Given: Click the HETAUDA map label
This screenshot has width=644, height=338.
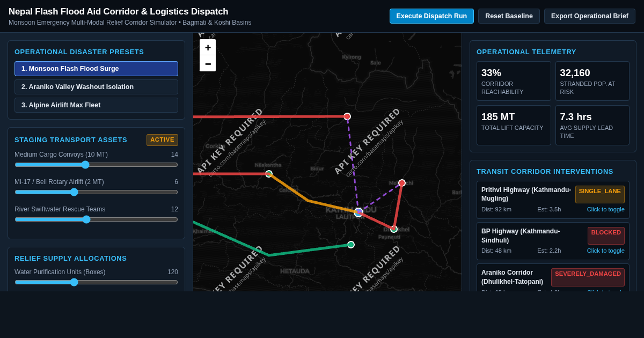Looking at the screenshot, I should click(295, 271).
